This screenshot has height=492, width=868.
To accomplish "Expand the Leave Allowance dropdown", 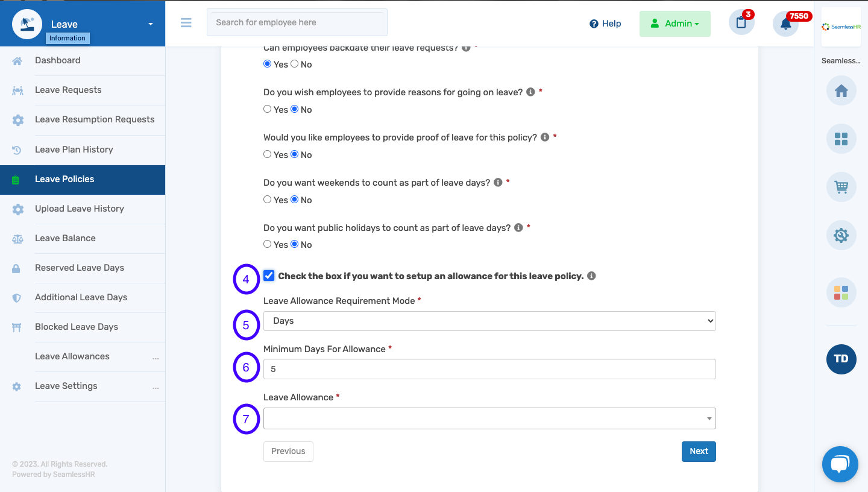I will [489, 418].
